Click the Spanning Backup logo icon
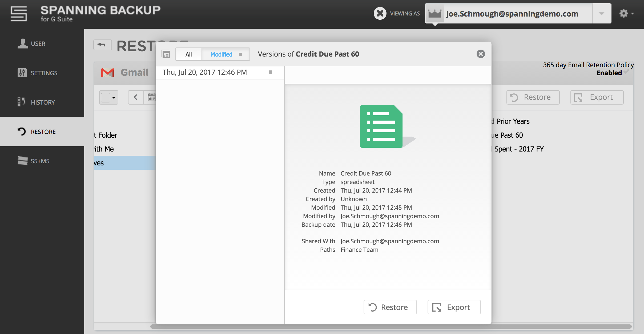The width and height of the screenshot is (644, 334). pyautogui.click(x=19, y=13)
